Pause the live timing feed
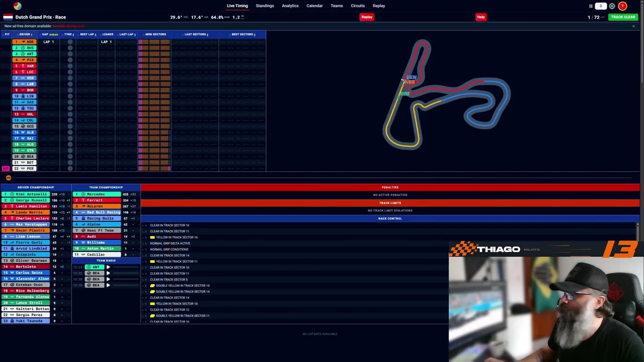 click(x=591, y=6)
